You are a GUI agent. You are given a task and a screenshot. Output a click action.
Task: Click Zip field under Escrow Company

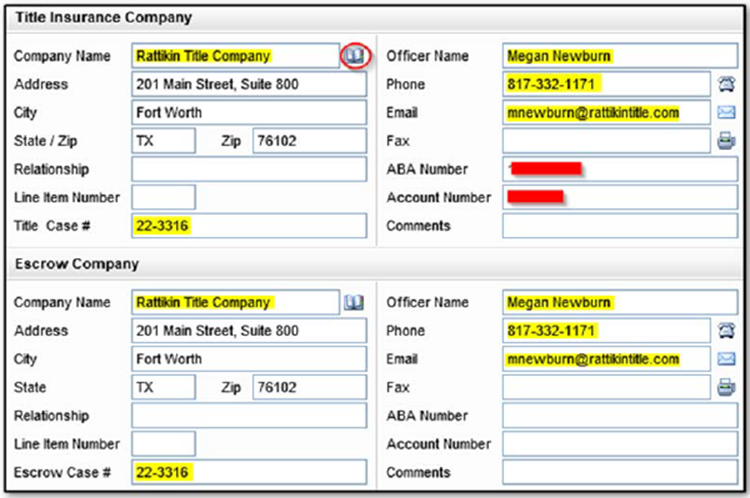tap(309, 387)
